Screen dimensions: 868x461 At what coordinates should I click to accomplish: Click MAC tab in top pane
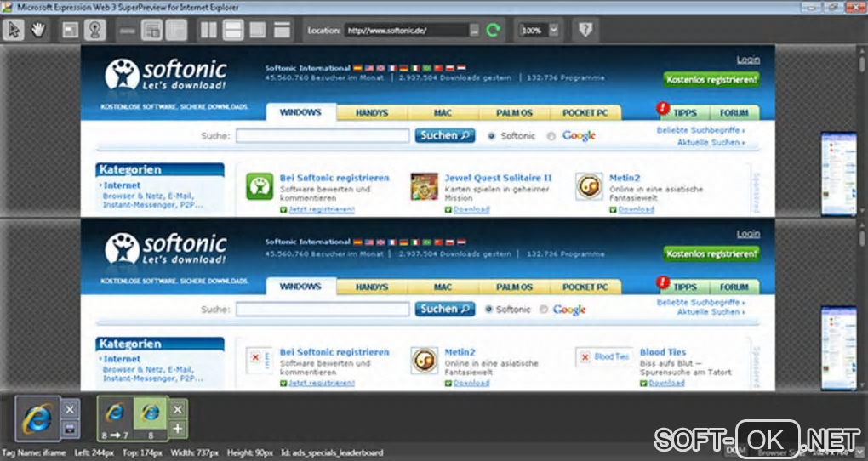coord(443,113)
